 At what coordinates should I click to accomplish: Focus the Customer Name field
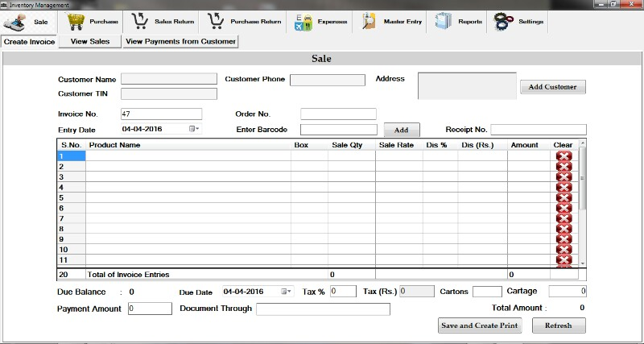coord(169,79)
